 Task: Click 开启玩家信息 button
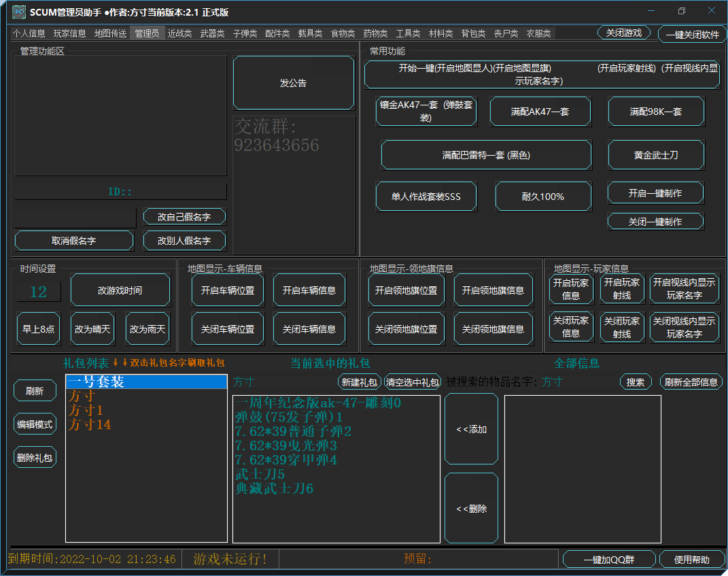[571, 289]
